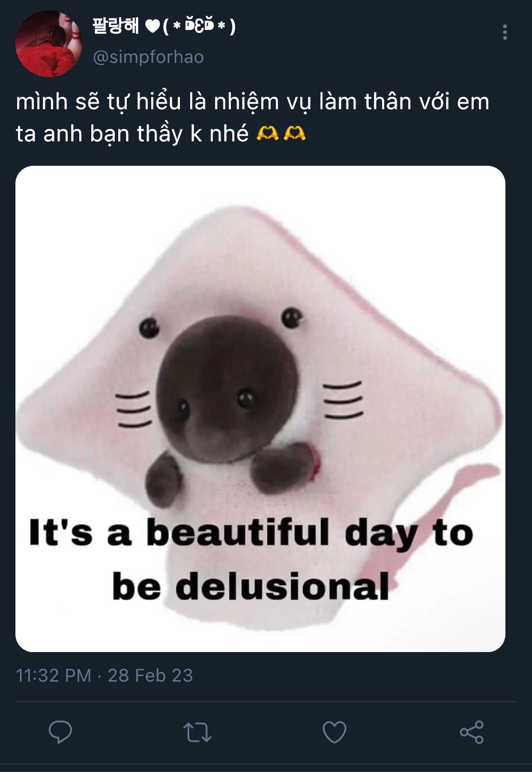Click the first heart-hands emoji

click(267, 134)
